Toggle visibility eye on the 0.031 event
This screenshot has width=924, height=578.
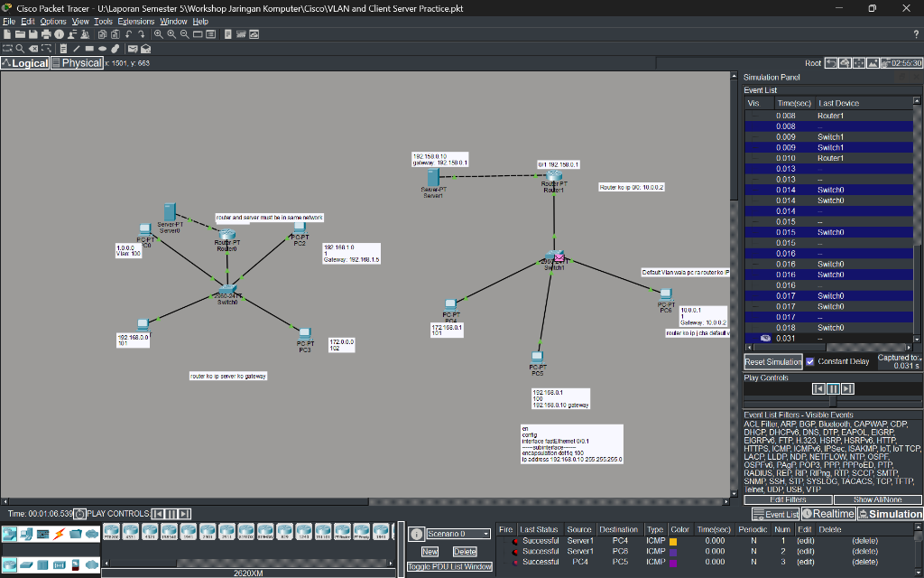765,339
